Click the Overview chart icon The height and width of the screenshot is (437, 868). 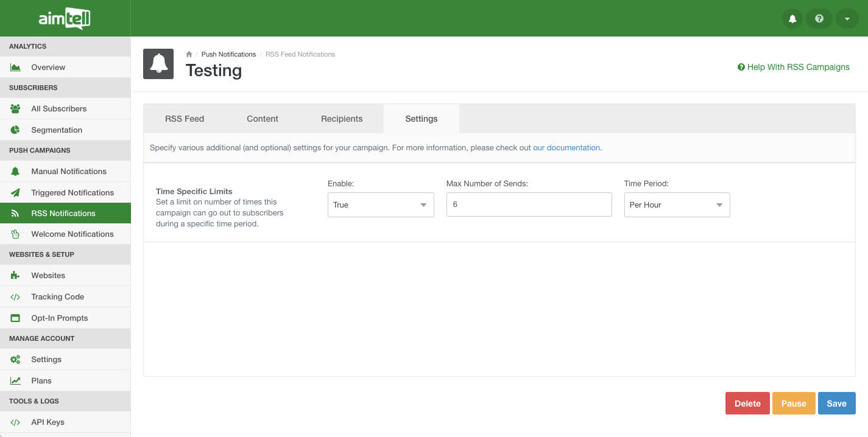click(15, 68)
